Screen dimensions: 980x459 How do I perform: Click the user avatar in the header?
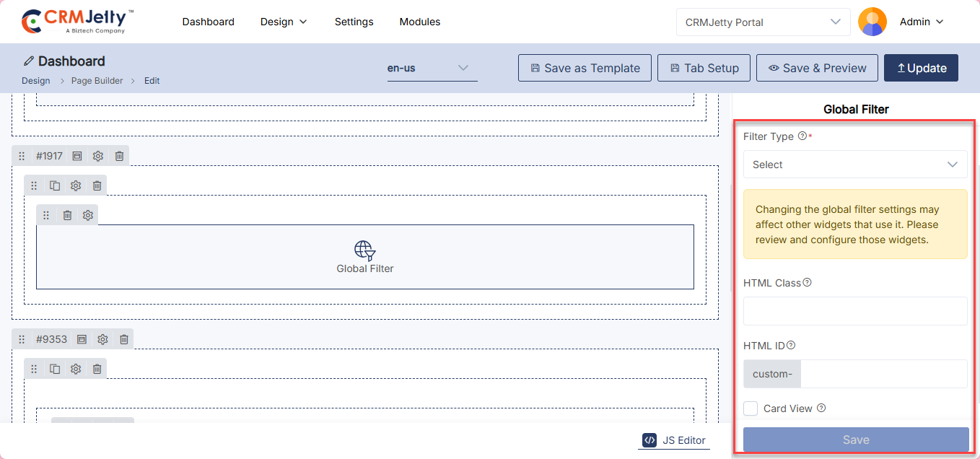[872, 22]
